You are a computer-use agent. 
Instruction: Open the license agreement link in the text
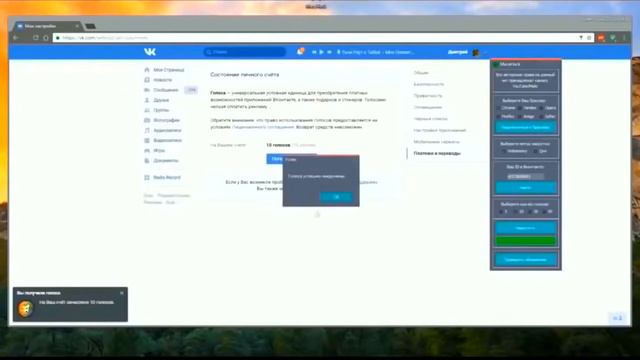[262, 127]
